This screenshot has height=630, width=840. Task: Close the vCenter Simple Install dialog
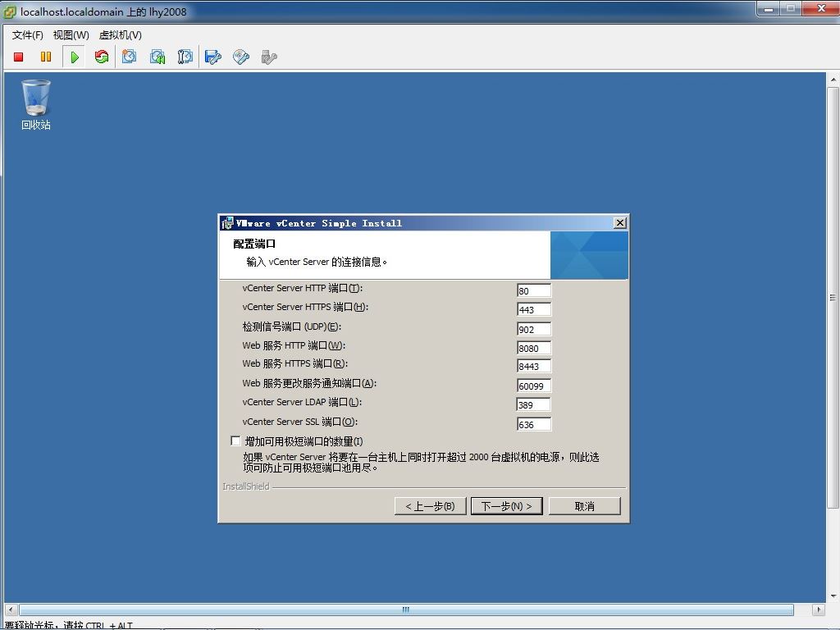coord(620,223)
